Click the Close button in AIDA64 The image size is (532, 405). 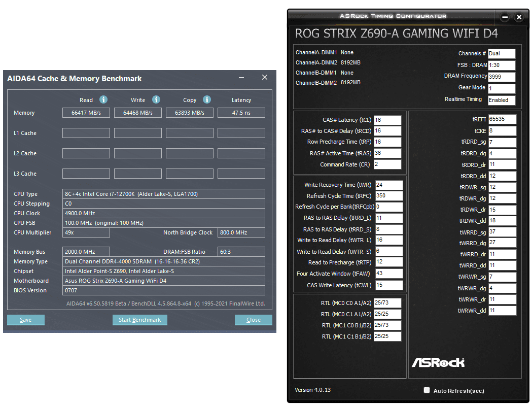click(x=254, y=320)
